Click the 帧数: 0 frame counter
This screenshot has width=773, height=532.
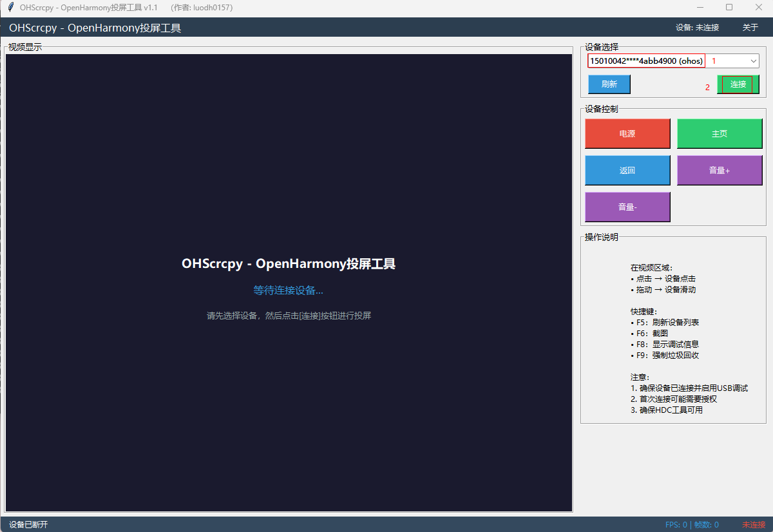point(707,525)
